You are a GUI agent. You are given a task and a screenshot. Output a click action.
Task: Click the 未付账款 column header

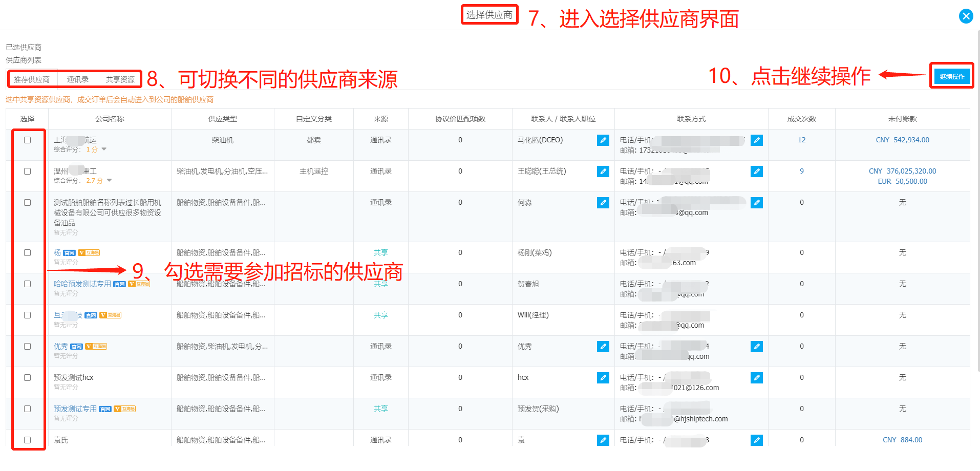(x=902, y=119)
